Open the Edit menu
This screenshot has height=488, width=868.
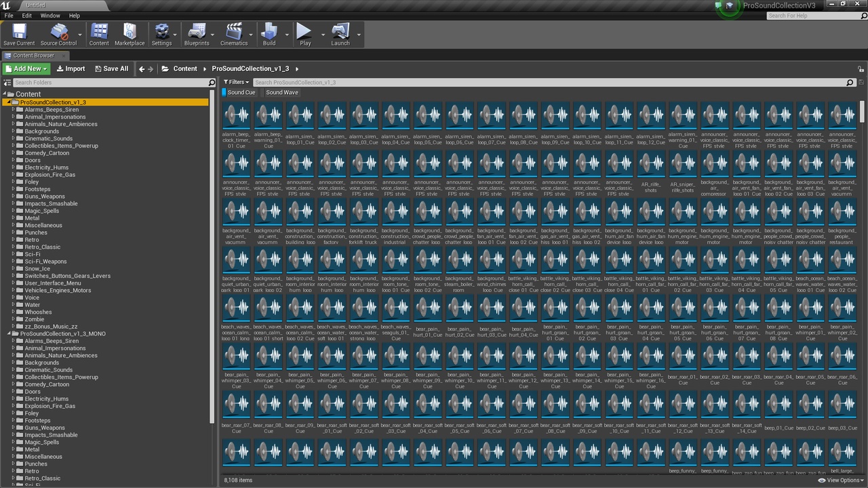[27, 16]
